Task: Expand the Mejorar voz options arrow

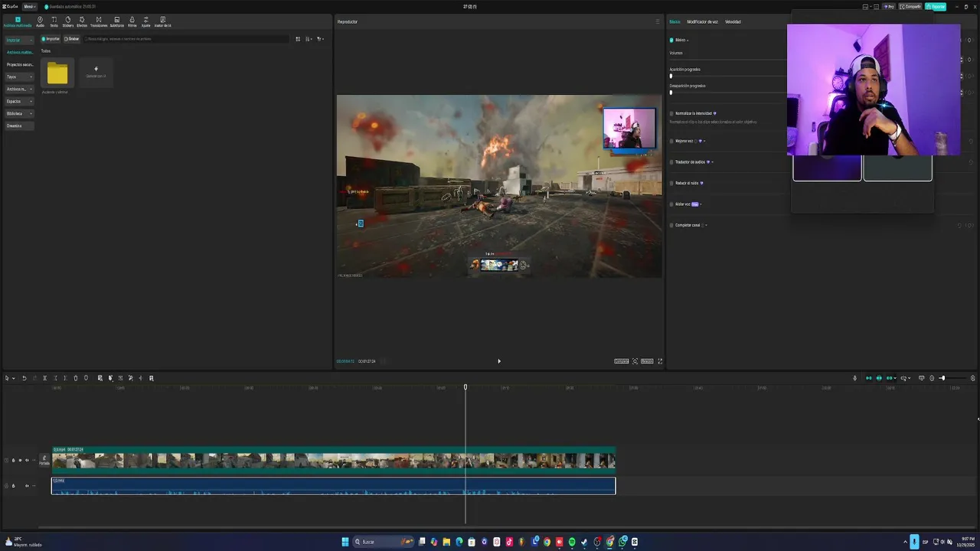Action: (704, 141)
